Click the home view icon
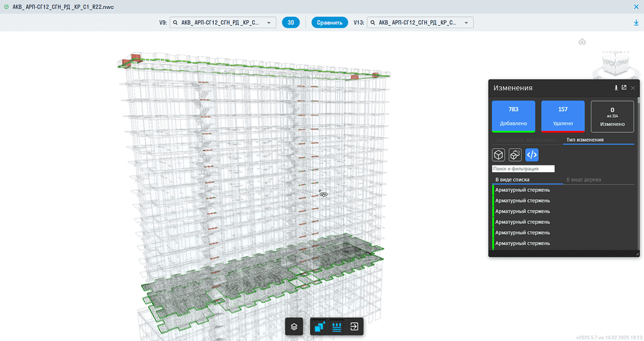Image resolution: width=644 pixels, height=341 pixels. [x=582, y=42]
